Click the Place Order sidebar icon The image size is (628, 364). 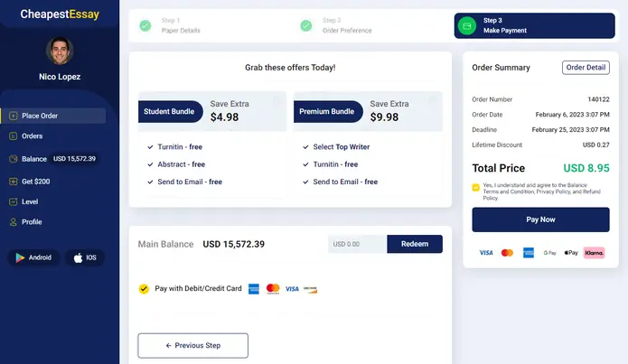14,116
